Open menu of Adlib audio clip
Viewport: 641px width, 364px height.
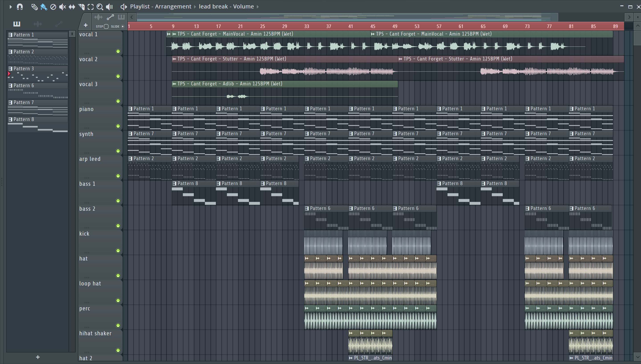174,84
